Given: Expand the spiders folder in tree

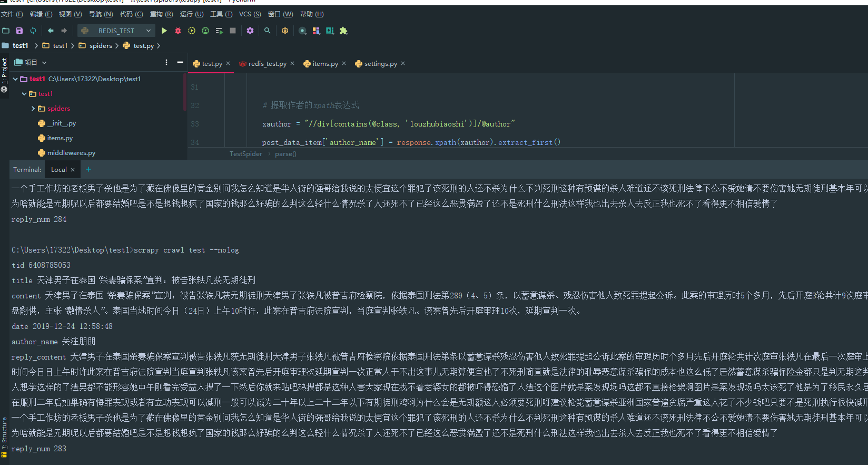Looking at the screenshot, I should (33, 109).
